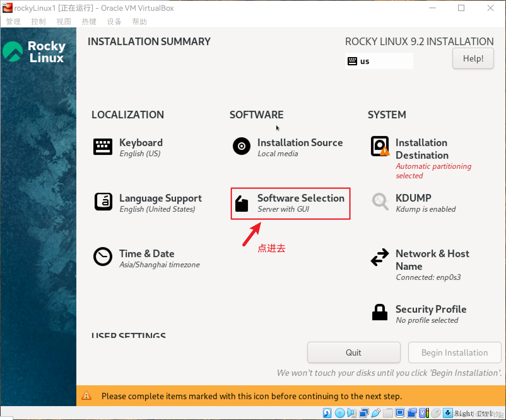The image size is (506, 420).
Task: Select the 'us' keyboard layout indicator
Action: pyautogui.click(x=379, y=61)
